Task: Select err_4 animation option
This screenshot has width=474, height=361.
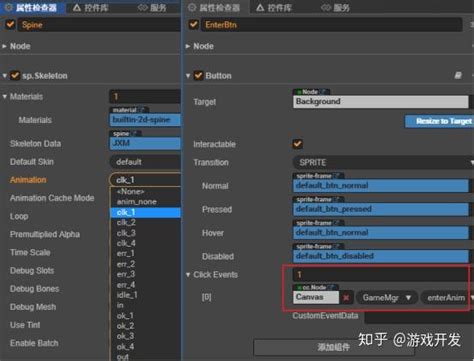Action: (146, 285)
